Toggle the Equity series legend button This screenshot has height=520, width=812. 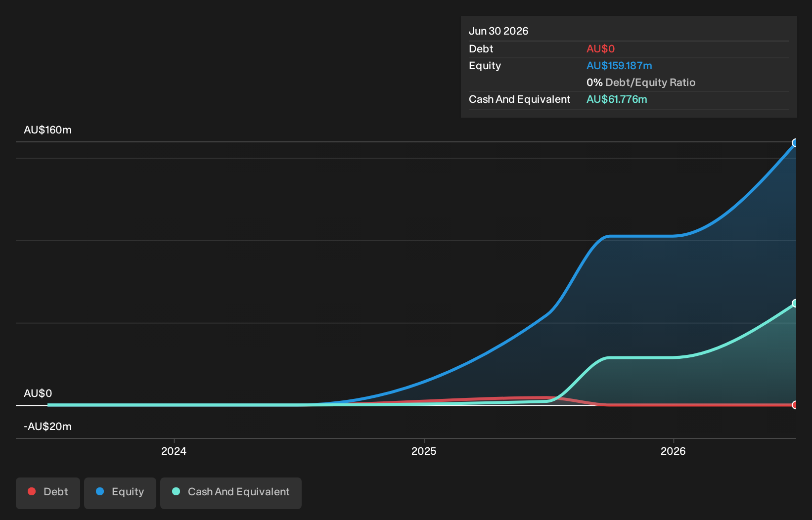point(120,493)
